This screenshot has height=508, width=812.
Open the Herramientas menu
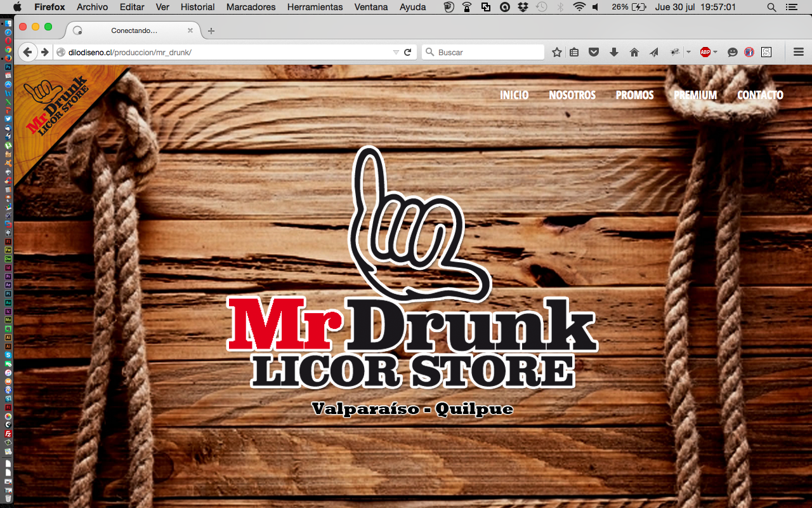tap(315, 7)
